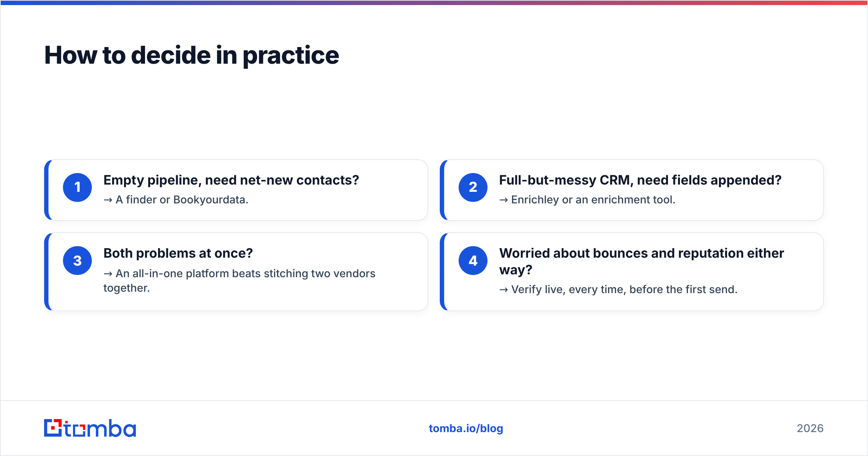Click the blue number 3 circle badge
The height and width of the screenshot is (456, 868).
click(x=77, y=261)
